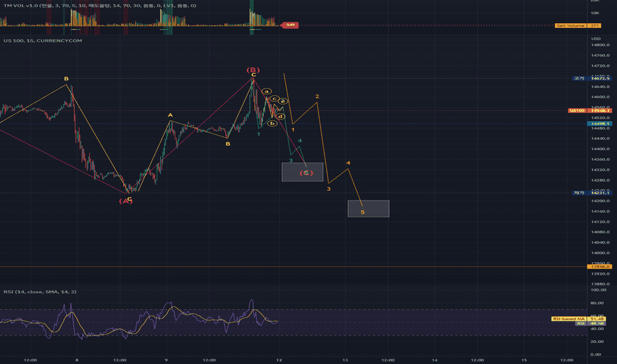617x364 pixels.
Task: Select the gray target box with orange 5
Action: pyautogui.click(x=368, y=208)
